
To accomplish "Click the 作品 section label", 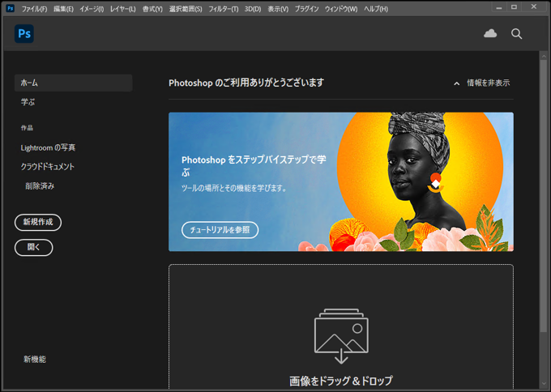I will (27, 128).
